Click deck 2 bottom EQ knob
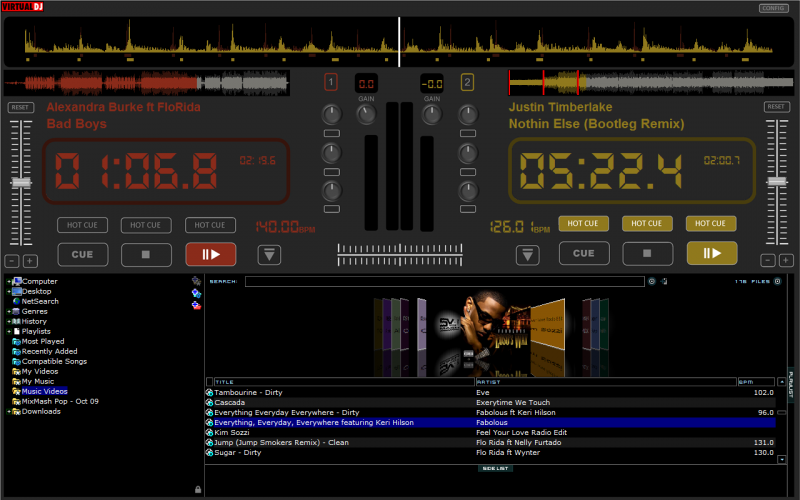800x500 pixels. click(468, 191)
